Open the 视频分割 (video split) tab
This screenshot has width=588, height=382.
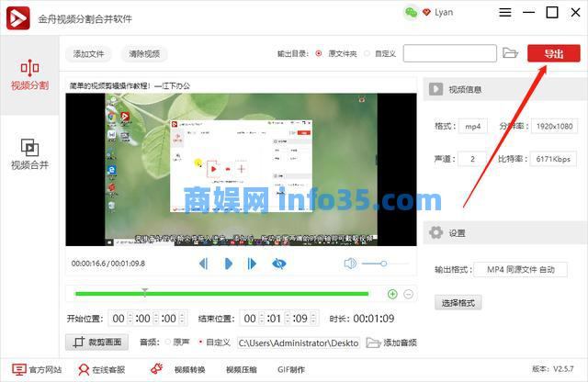[29, 75]
